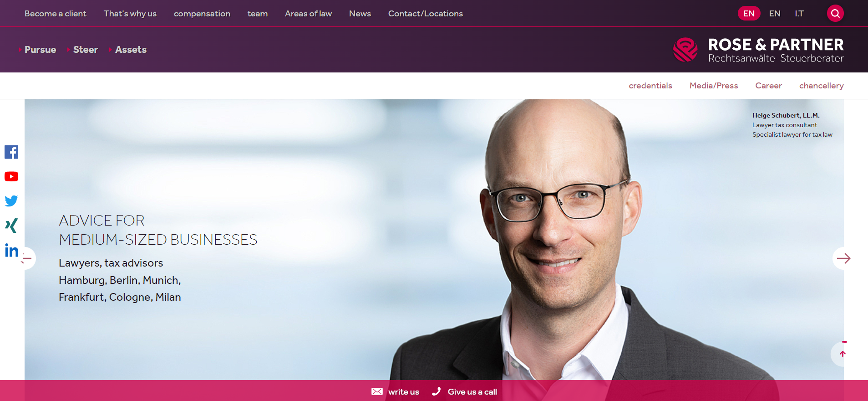Advance slider with the right arrow
868x401 pixels.
[x=843, y=258]
